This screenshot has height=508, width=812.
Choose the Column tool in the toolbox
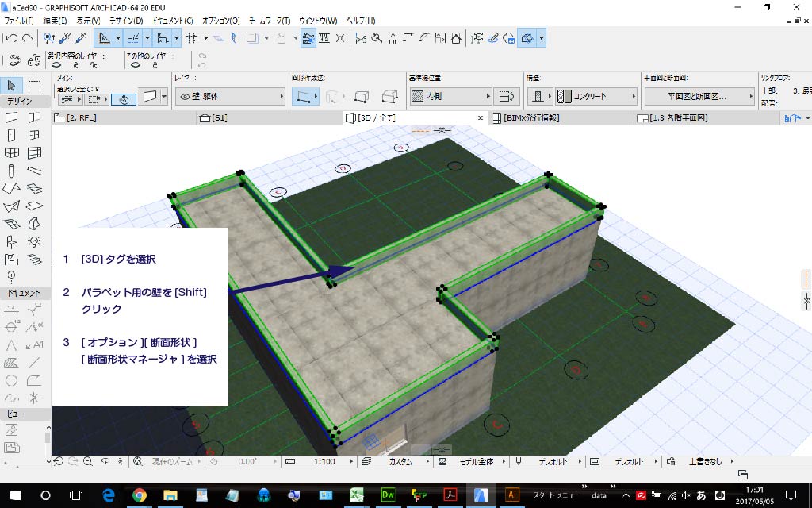tap(11, 171)
